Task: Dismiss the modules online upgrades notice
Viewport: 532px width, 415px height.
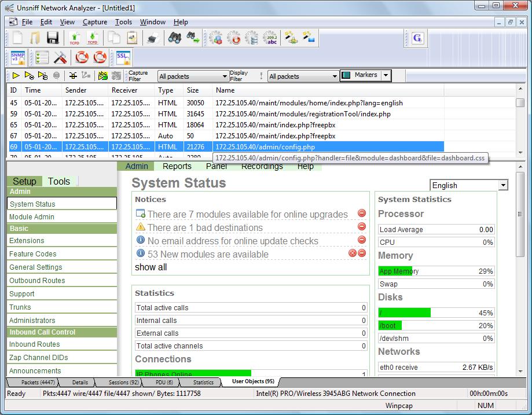Action: 362,213
